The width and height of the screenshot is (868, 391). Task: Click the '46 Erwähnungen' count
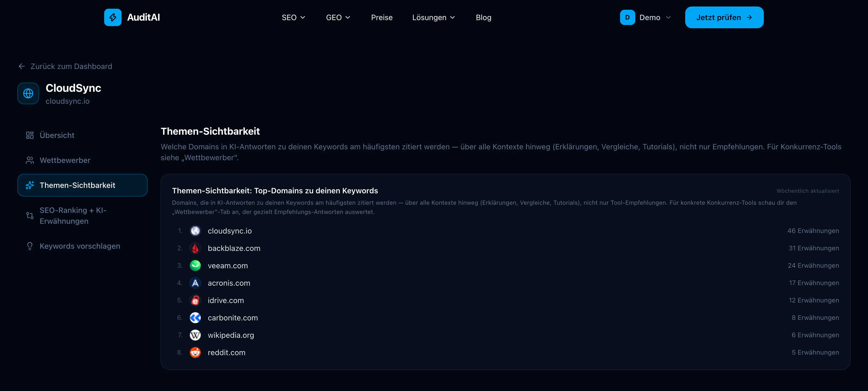[x=813, y=231]
